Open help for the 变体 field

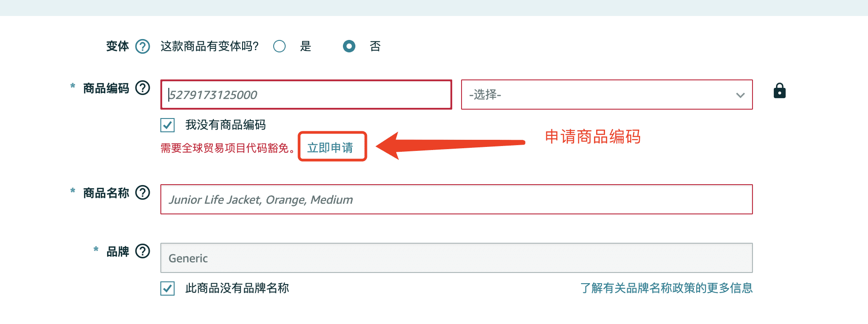(x=142, y=46)
